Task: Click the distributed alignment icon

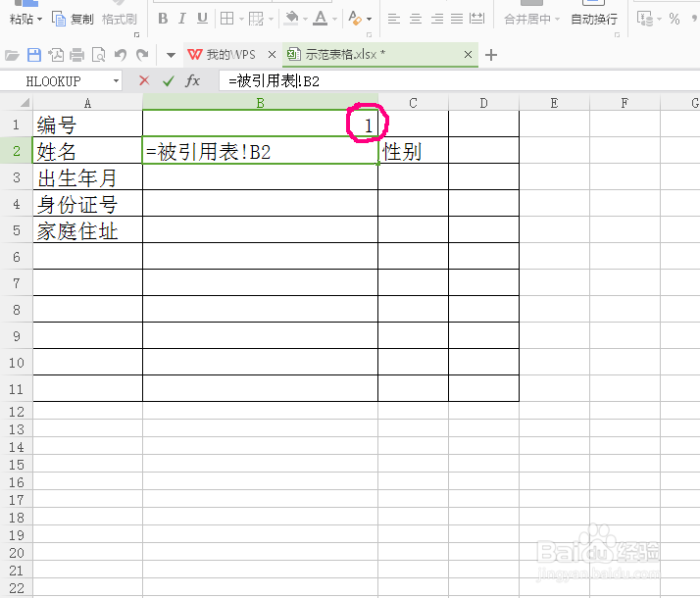Action: pyautogui.click(x=476, y=19)
